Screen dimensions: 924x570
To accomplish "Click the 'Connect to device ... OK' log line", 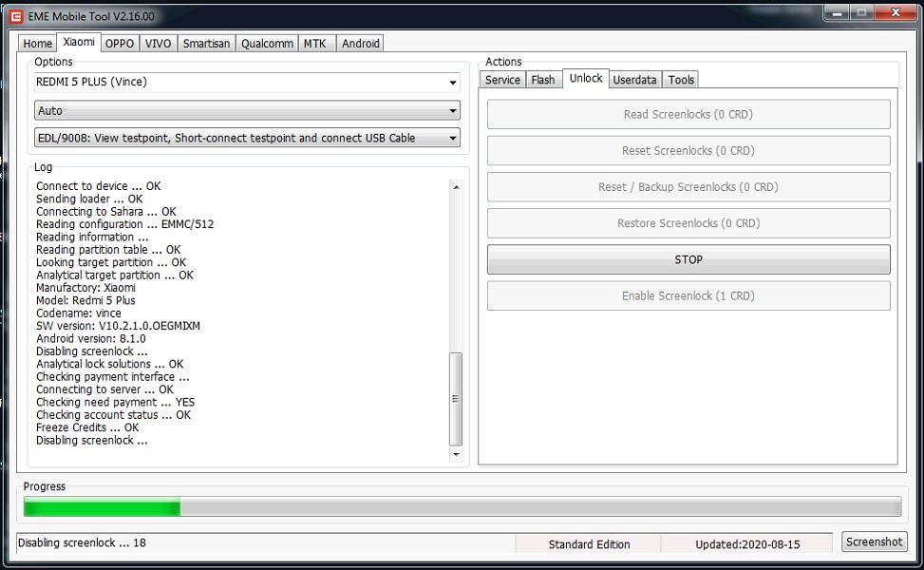I will (x=99, y=186).
